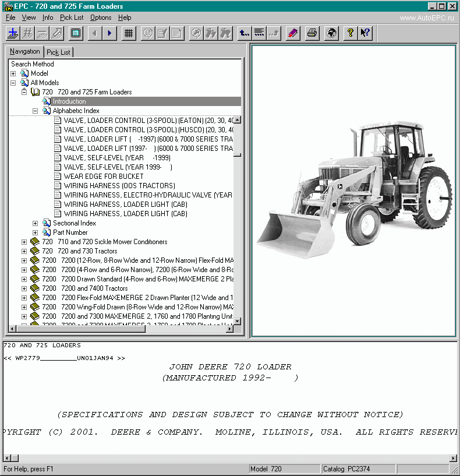Click the grayed hash symbol toolbar icon
Screen dimensions: 460x476
click(27, 33)
